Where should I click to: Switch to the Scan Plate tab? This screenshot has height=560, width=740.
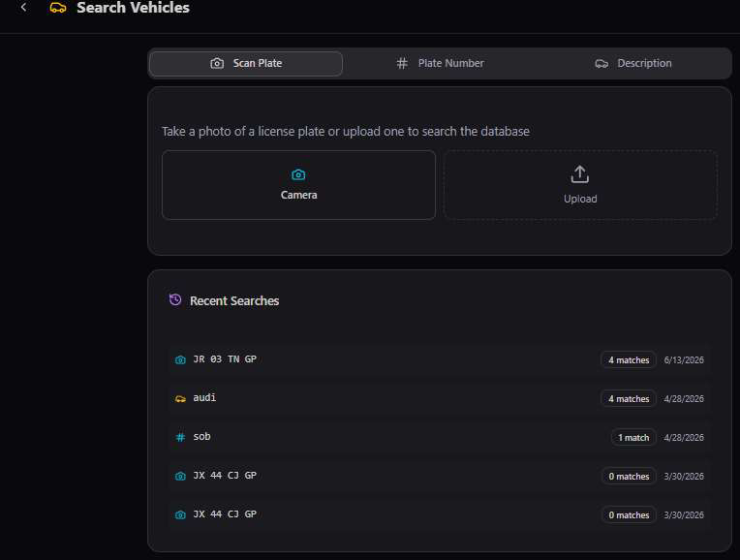(x=246, y=63)
